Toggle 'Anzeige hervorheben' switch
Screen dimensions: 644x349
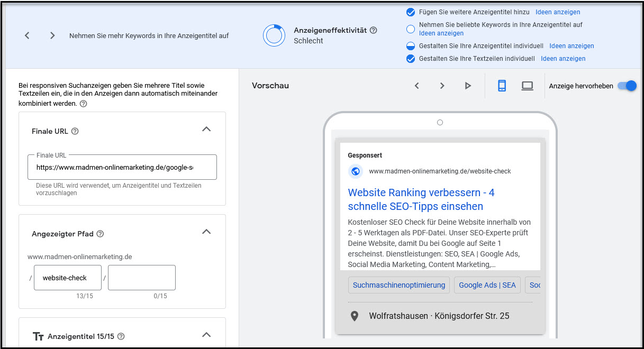pyautogui.click(x=627, y=86)
